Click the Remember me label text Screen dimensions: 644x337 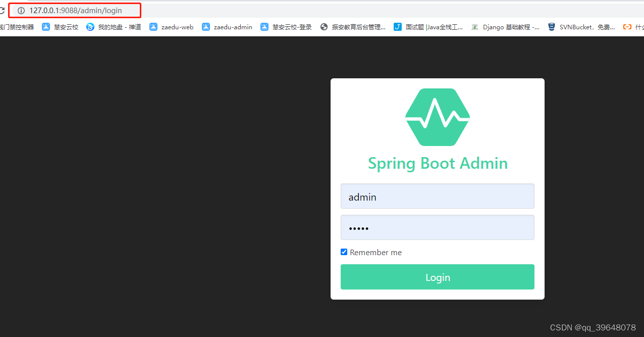[x=376, y=252]
